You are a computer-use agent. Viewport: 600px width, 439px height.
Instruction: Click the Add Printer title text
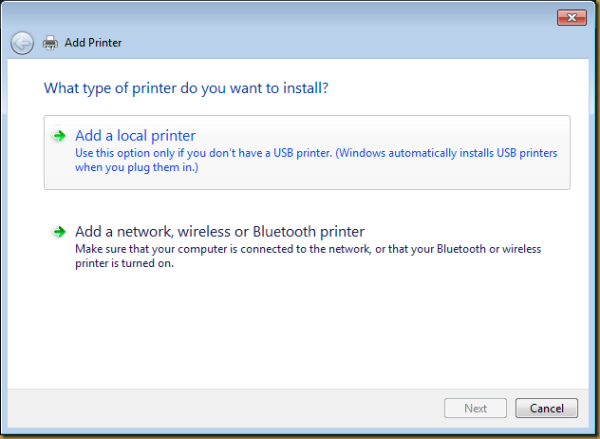(93, 43)
